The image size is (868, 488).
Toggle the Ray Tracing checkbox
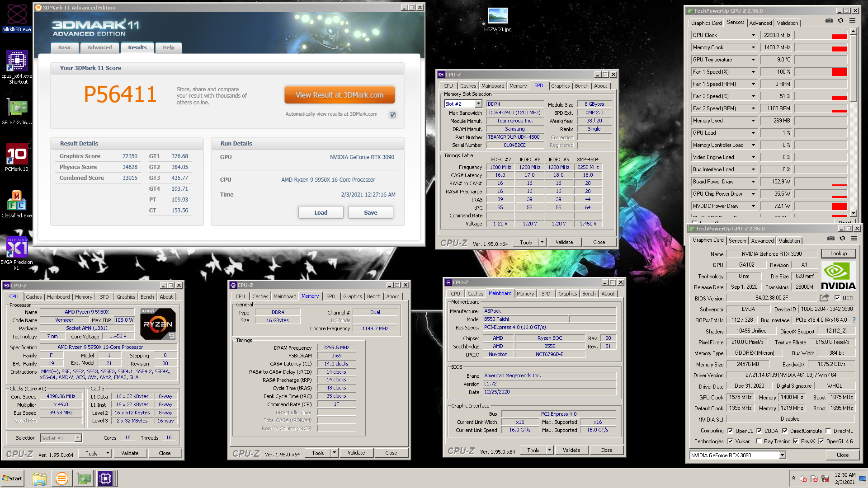tap(759, 441)
